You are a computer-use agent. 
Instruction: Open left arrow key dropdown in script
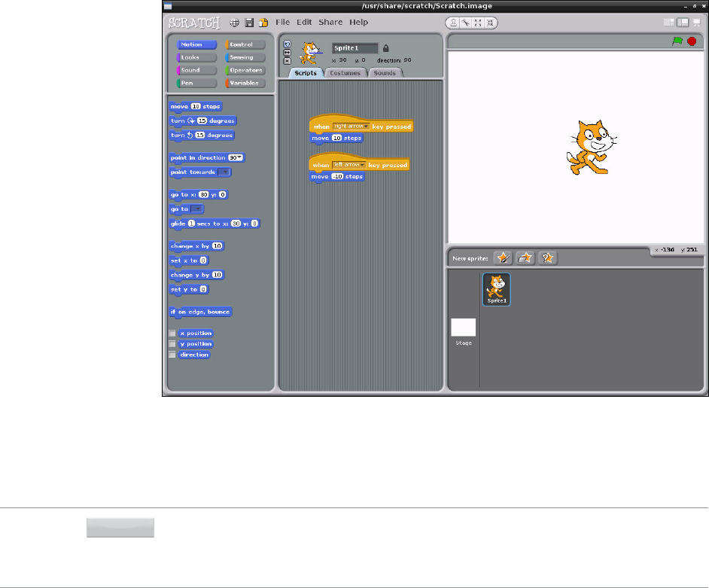[x=349, y=165]
